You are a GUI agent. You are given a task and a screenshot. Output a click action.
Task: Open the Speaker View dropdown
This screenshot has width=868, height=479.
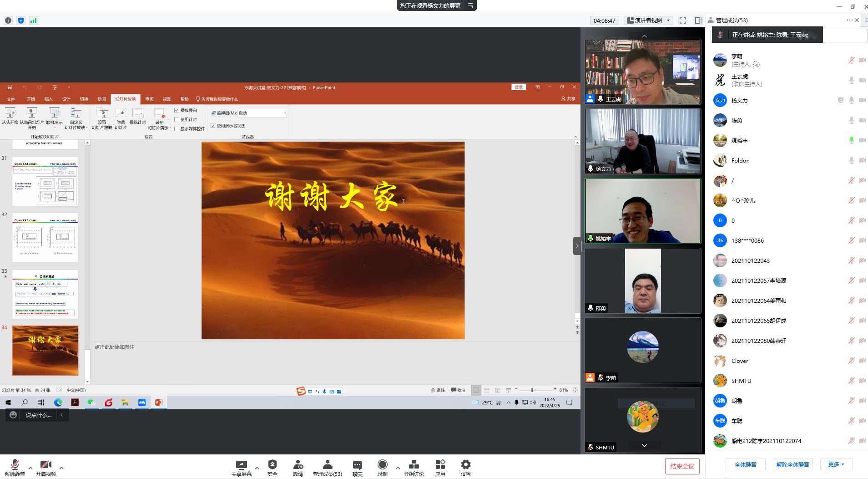[649, 20]
